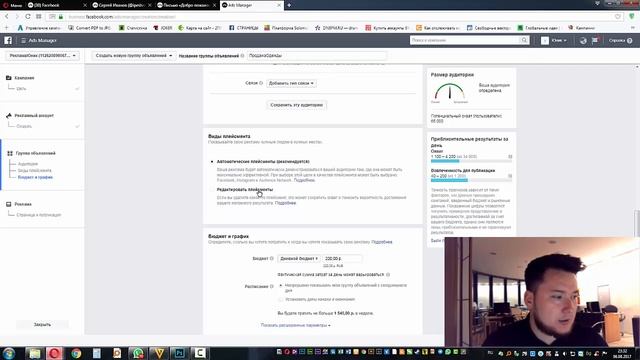Screen dimensions: 640x360
Task: Select continuous schedule starting today radio
Action: (x=281, y=286)
